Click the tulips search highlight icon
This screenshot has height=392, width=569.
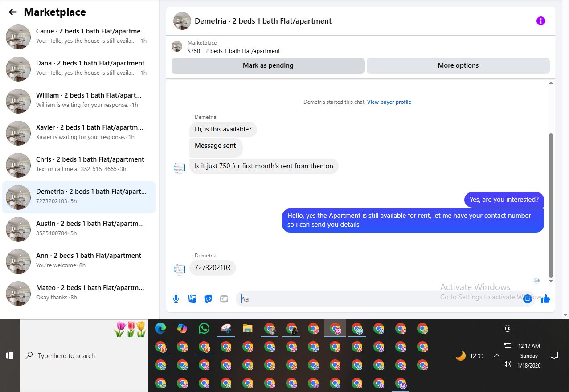130,329
